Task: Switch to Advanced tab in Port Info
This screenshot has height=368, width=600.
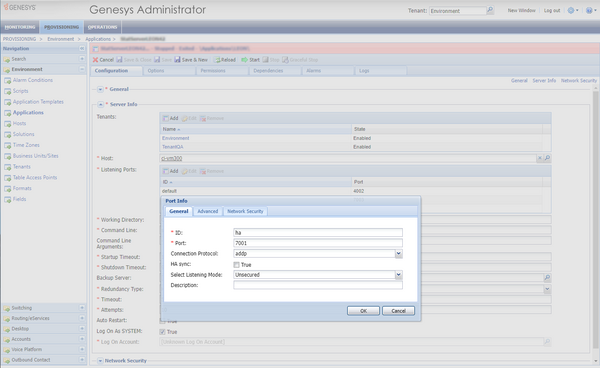Action: [208, 211]
